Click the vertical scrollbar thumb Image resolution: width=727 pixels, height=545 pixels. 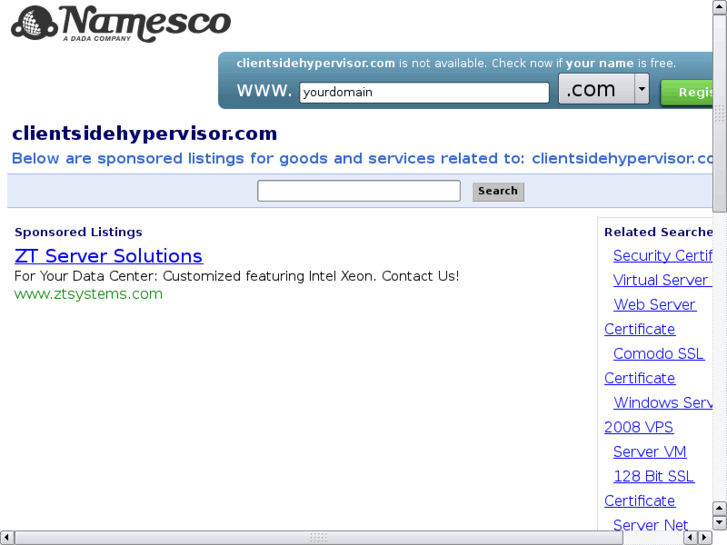[x=720, y=112]
